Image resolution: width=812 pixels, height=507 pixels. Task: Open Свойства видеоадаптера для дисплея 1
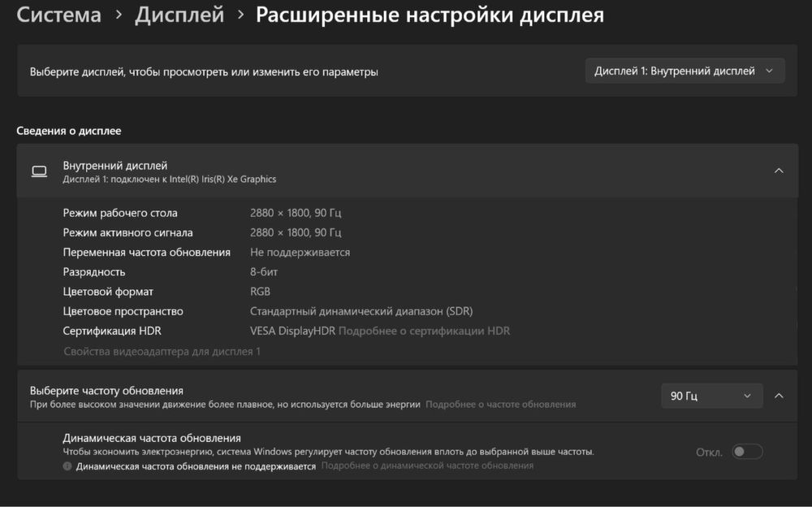162,352
